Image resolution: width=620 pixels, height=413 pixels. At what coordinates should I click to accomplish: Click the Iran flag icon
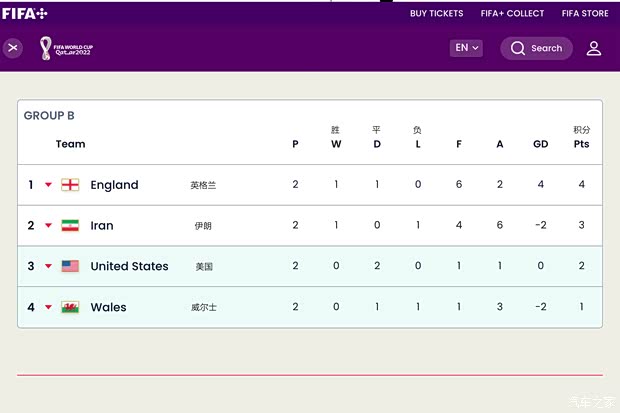[70, 226]
